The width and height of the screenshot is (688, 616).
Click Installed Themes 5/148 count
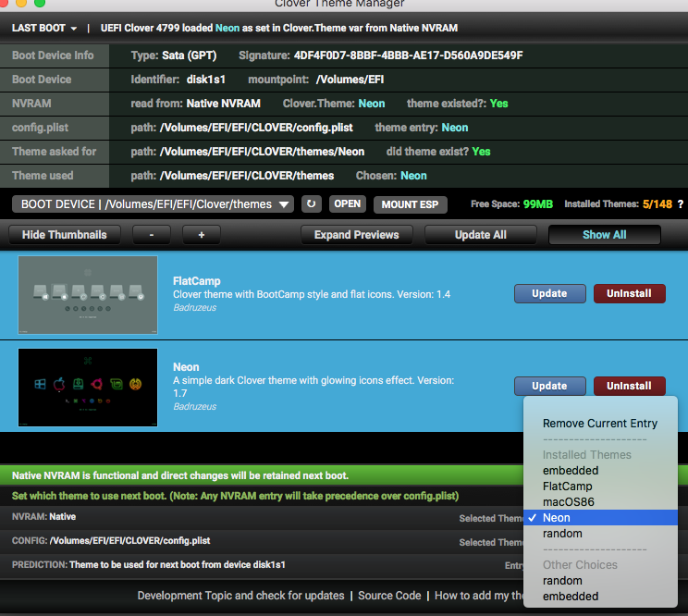(x=657, y=204)
